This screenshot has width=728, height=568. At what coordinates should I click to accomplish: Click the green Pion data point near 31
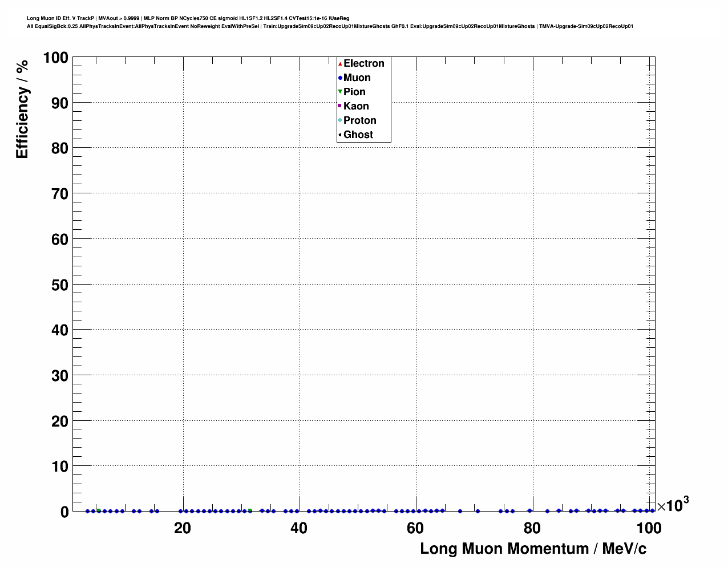click(x=250, y=510)
